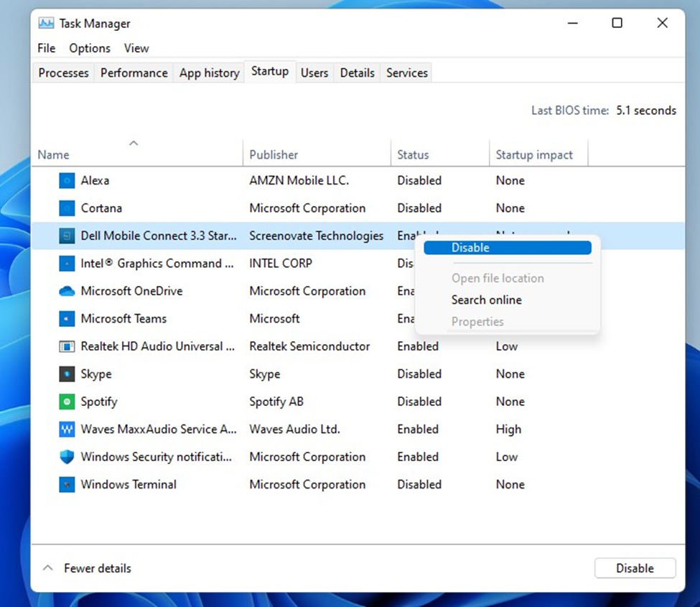Click Realtek Semiconductor publisher cell

309,347
